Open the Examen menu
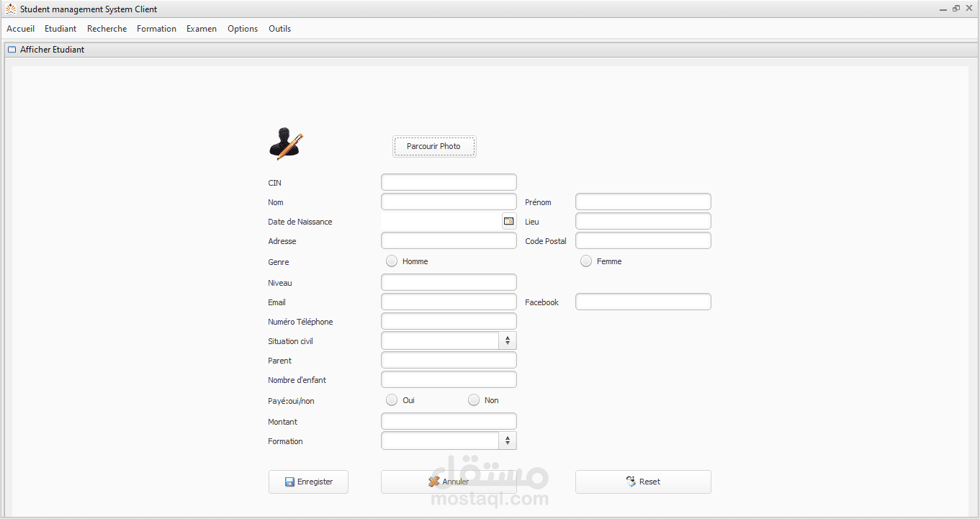The width and height of the screenshot is (980, 519). click(202, 29)
